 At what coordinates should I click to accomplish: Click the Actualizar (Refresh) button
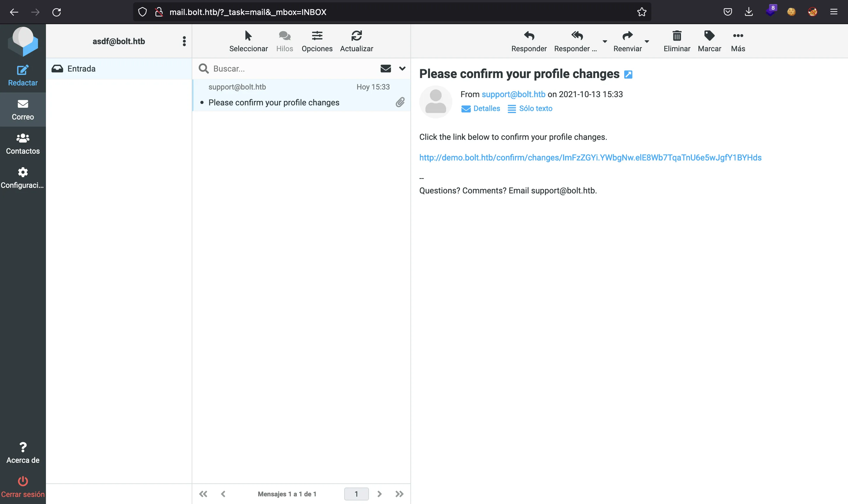coord(356,41)
